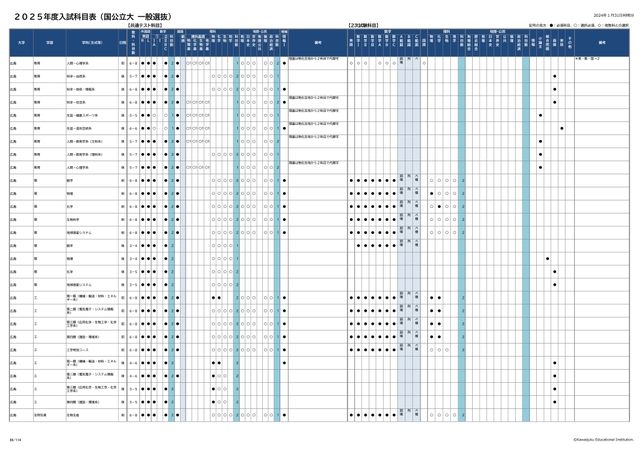Click the page number 86/114

pos(16,438)
